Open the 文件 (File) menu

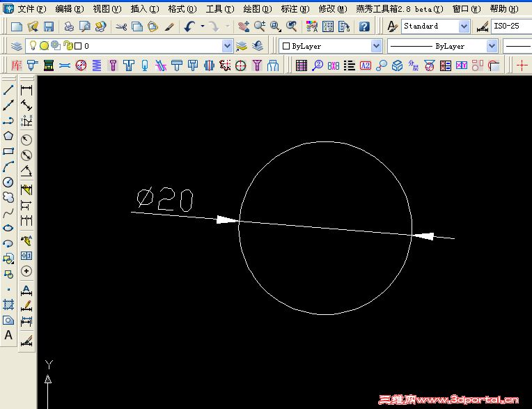pos(31,9)
